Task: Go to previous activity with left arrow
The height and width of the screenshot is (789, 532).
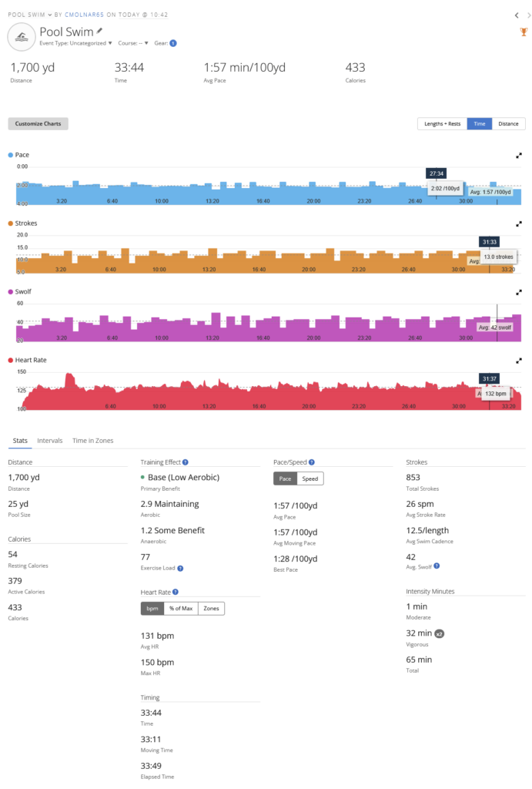Action: [x=516, y=15]
